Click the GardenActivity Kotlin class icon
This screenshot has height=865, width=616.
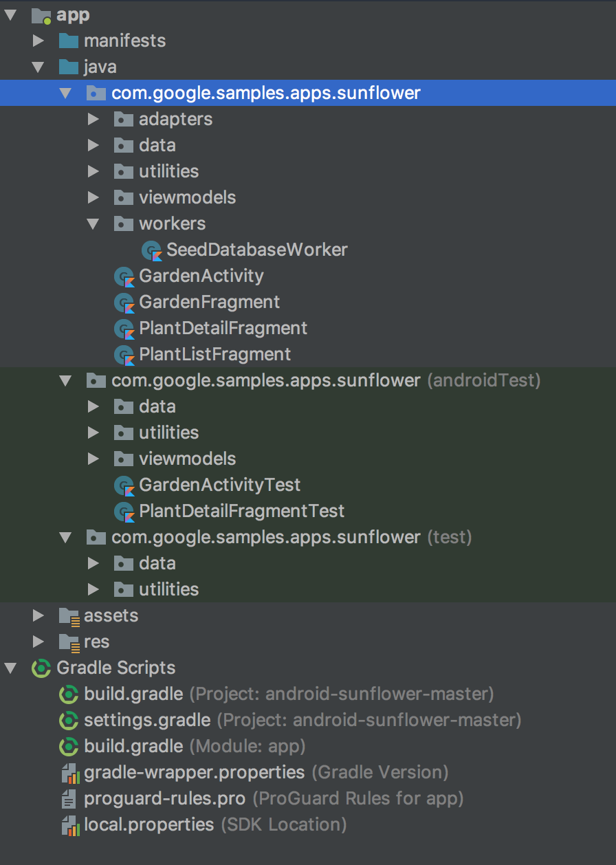click(124, 276)
